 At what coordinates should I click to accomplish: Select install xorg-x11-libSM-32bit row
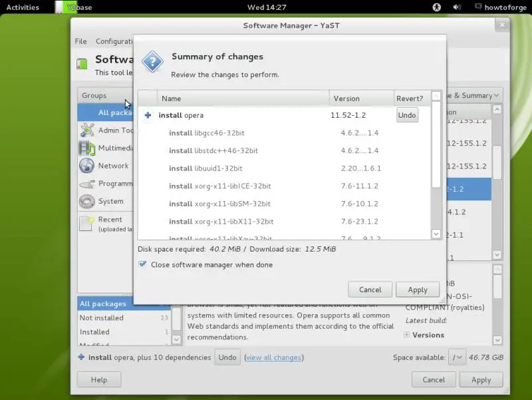click(285, 204)
